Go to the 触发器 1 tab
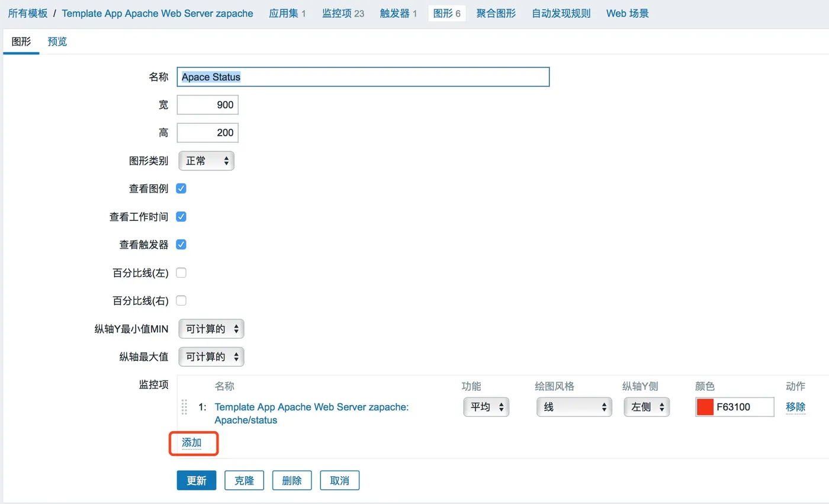 (398, 13)
